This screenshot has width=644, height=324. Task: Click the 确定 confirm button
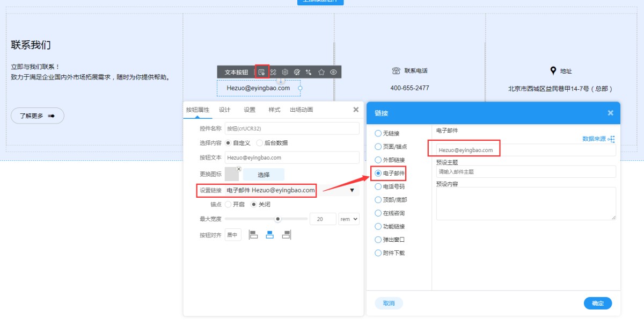pyautogui.click(x=597, y=304)
